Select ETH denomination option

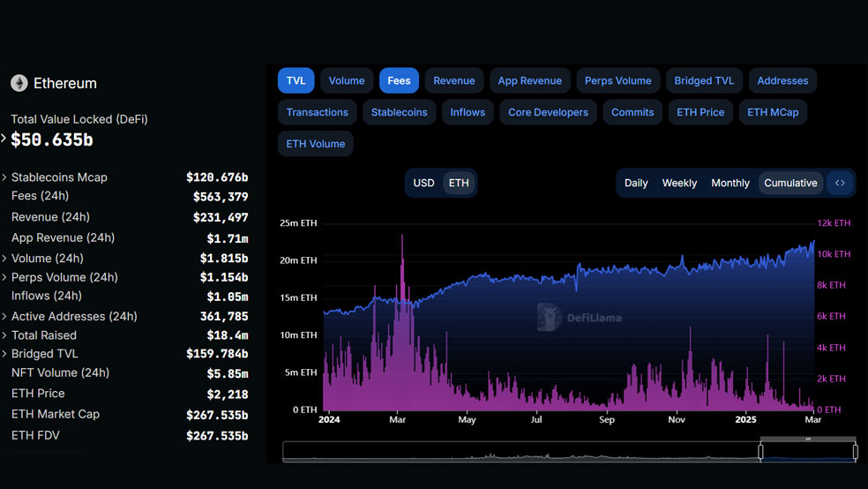pos(459,183)
